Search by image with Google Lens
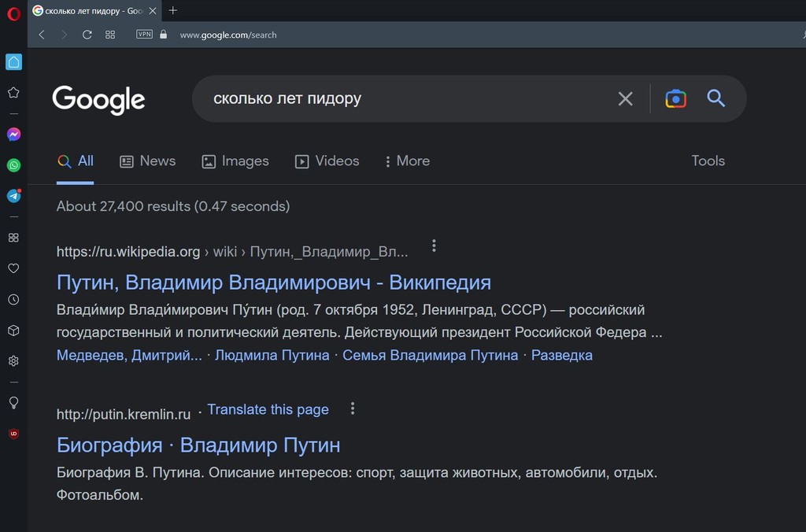 click(675, 98)
